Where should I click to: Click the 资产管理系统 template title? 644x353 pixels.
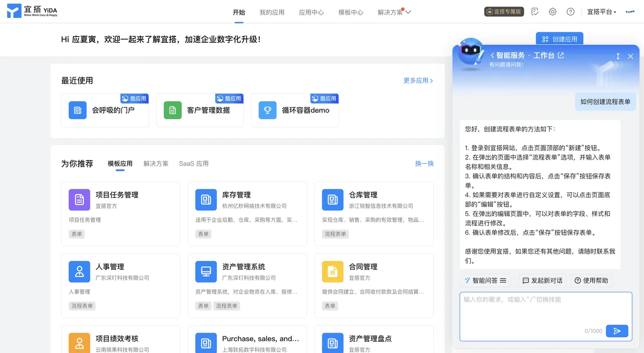pyautogui.click(x=244, y=267)
